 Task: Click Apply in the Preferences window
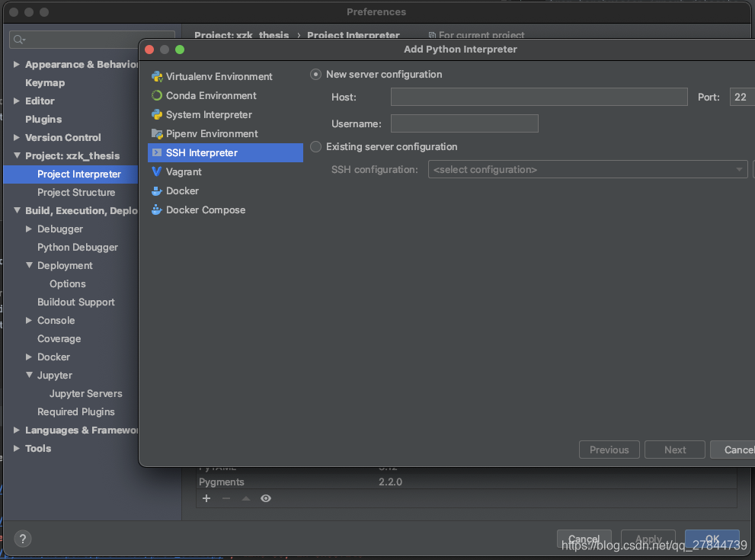click(x=648, y=539)
